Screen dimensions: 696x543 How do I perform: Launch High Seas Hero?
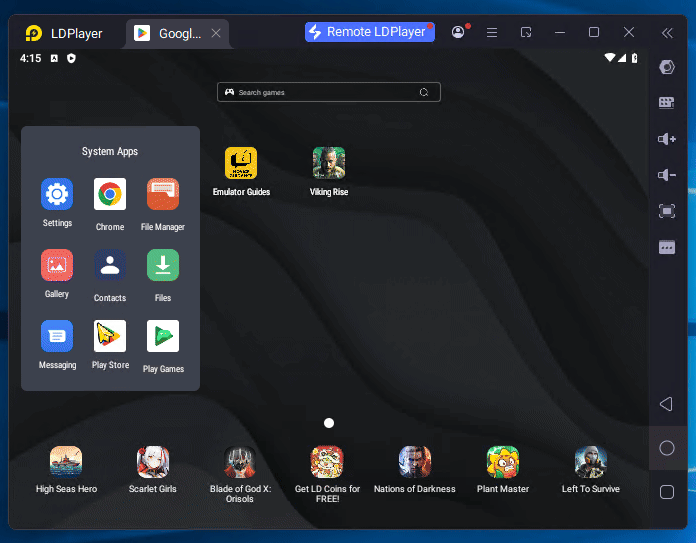(x=66, y=462)
